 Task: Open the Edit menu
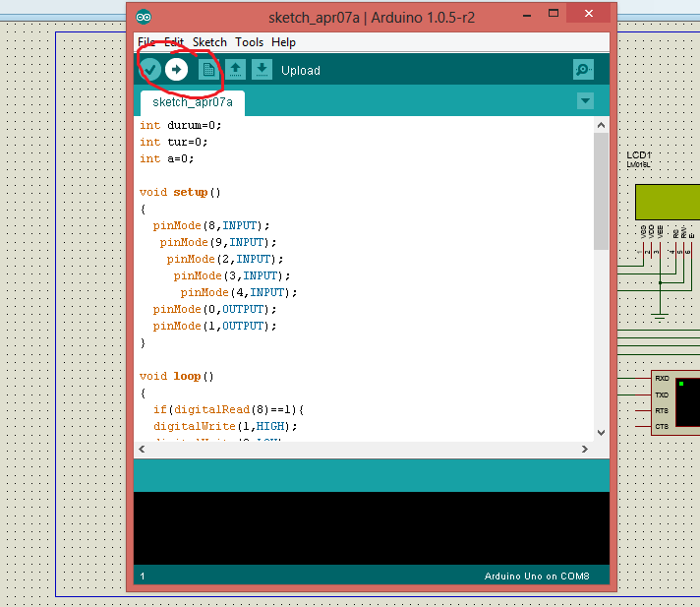pyautogui.click(x=174, y=42)
